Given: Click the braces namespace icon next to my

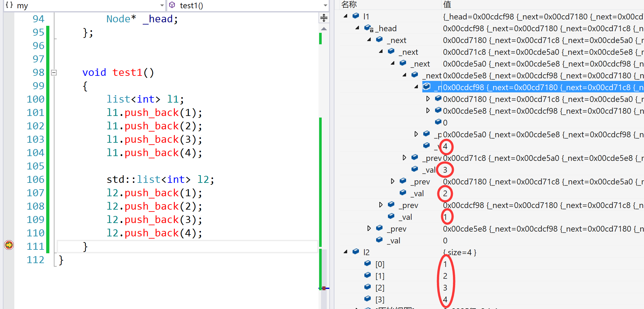Looking at the screenshot, I should (10, 5).
